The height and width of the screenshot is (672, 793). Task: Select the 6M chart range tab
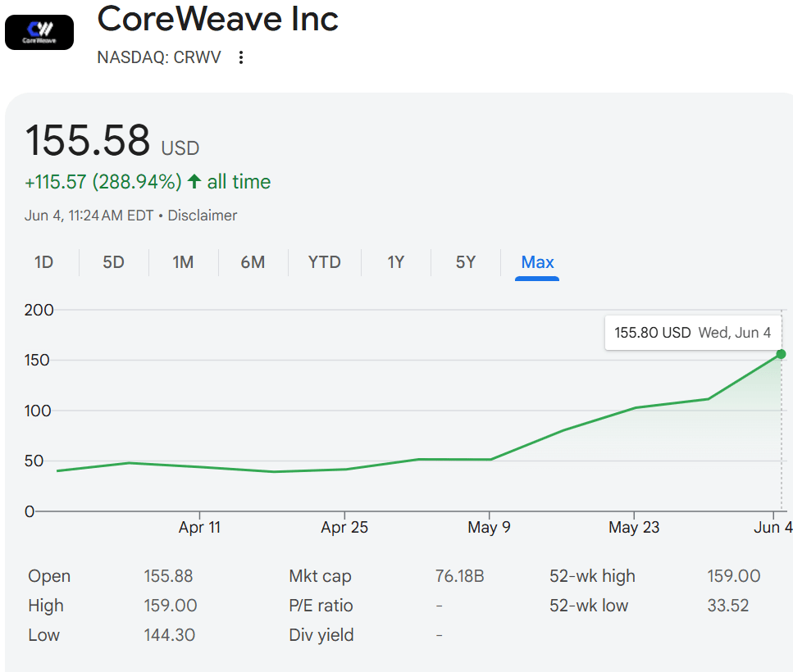(x=253, y=262)
